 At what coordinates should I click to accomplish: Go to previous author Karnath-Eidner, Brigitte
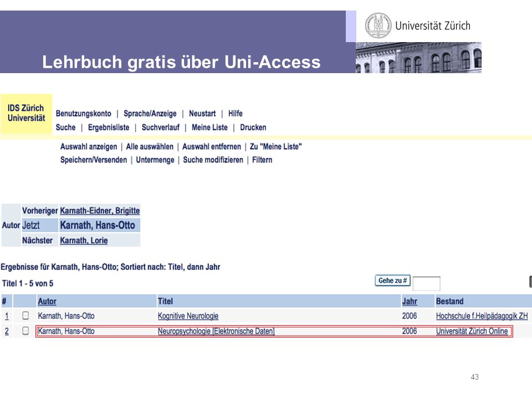(x=100, y=211)
